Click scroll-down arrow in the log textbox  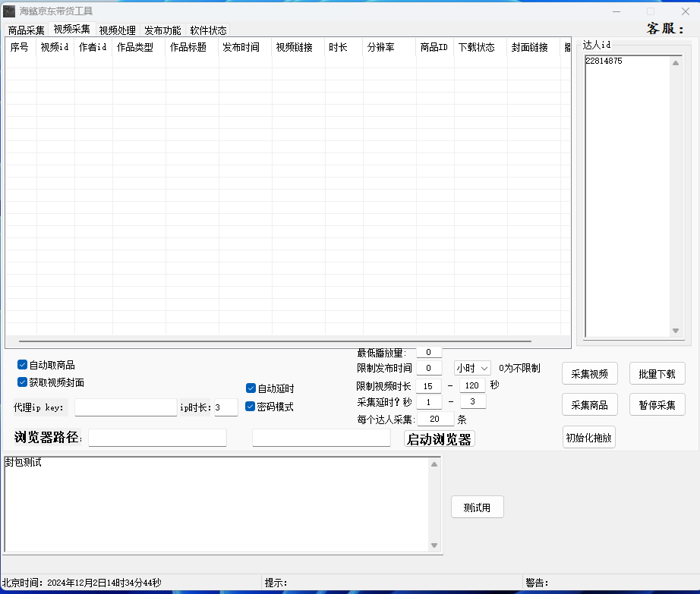point(434,545)
